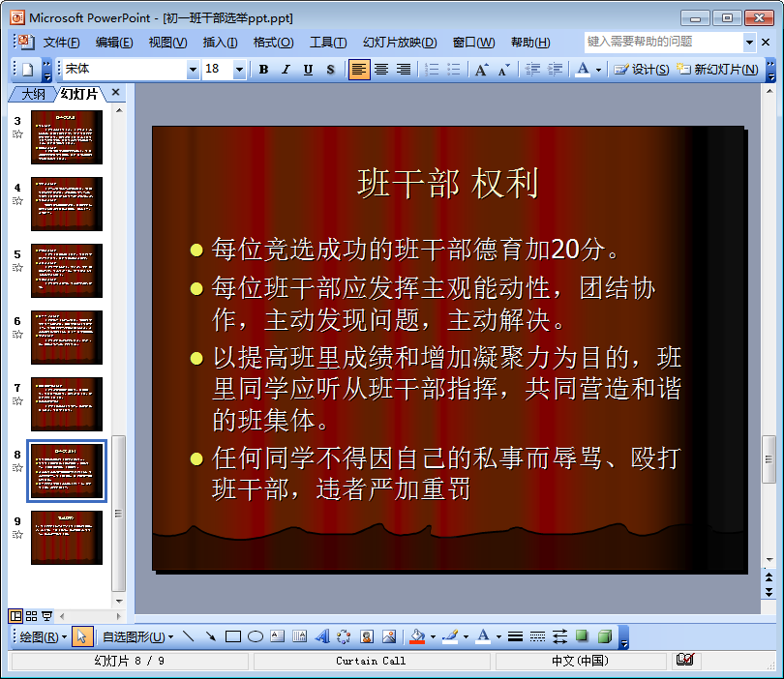Select Center alignment
Viewport: 784px width, 679px height.
(x=381, y=70)
